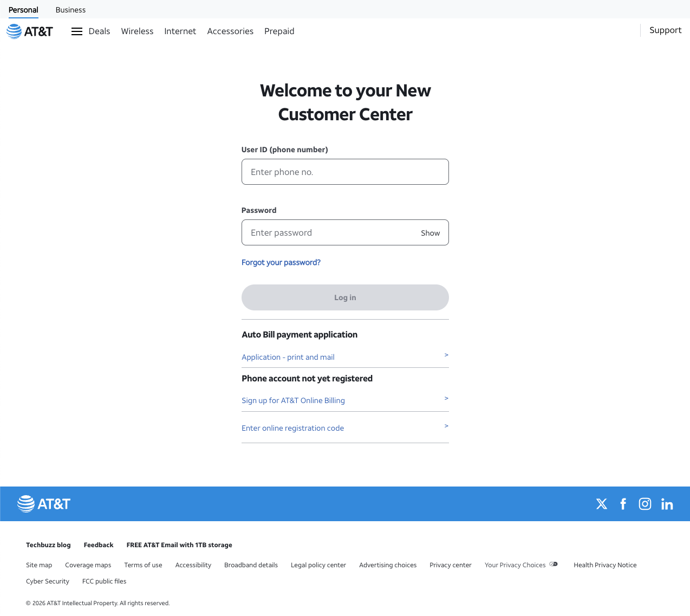Click the Forgot your password link
This screenshot has height=616, width=690.
[281, 262]
